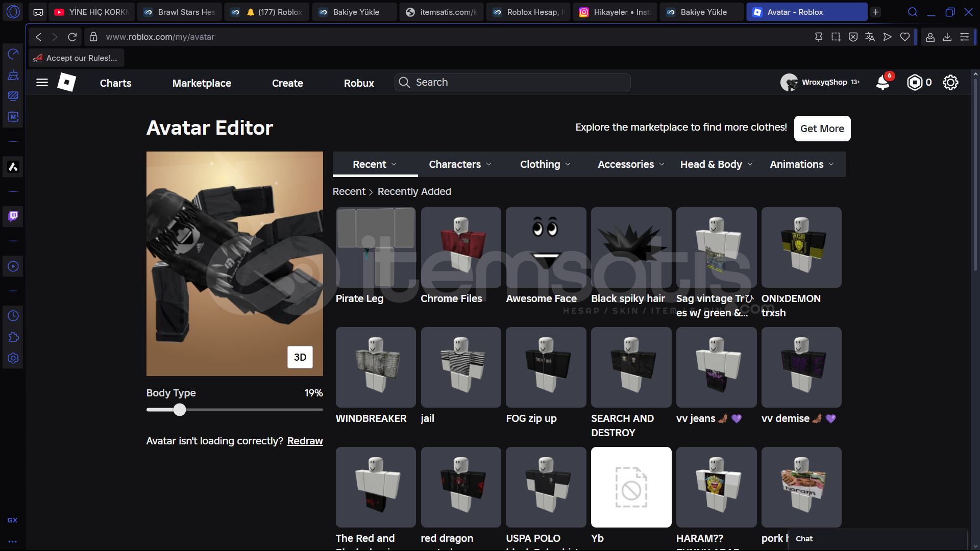
Task: Open the Marketplace page
Action: coord(202,83)
